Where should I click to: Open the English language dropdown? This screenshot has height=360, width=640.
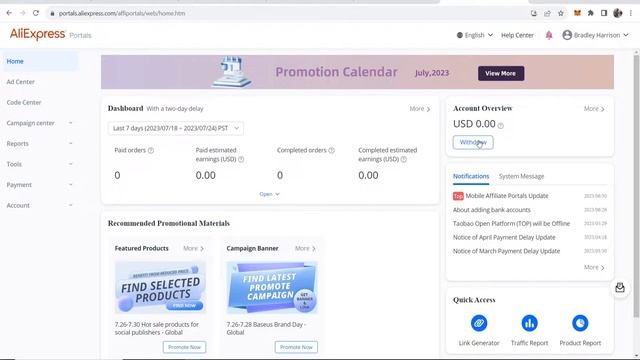tap(475, 35)
